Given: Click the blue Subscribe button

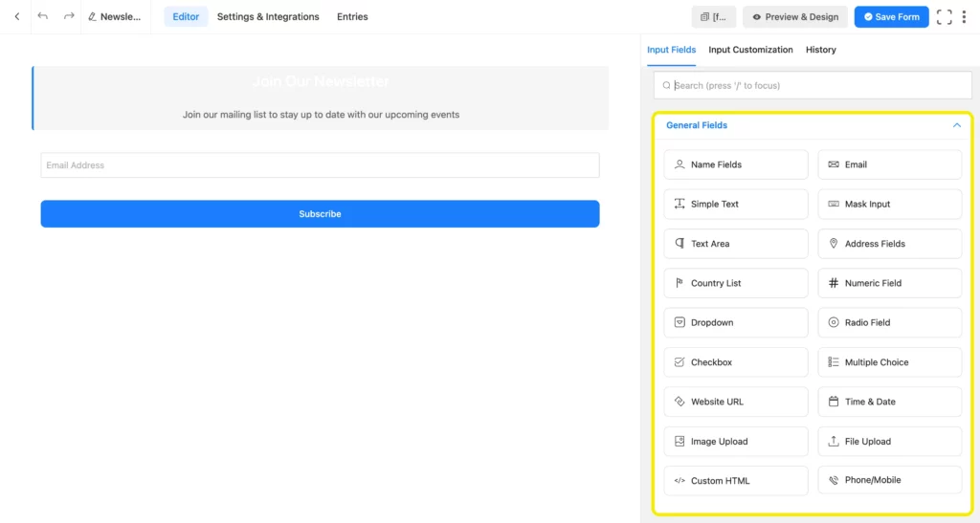Looking at the screenshot, I should (x=320, y=214).
